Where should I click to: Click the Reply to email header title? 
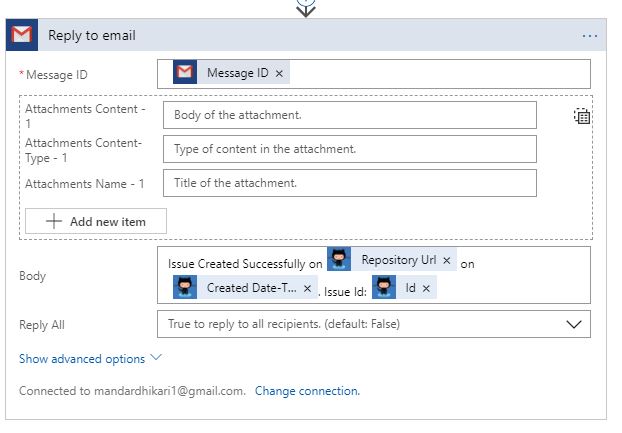click(x=92, y=35)
